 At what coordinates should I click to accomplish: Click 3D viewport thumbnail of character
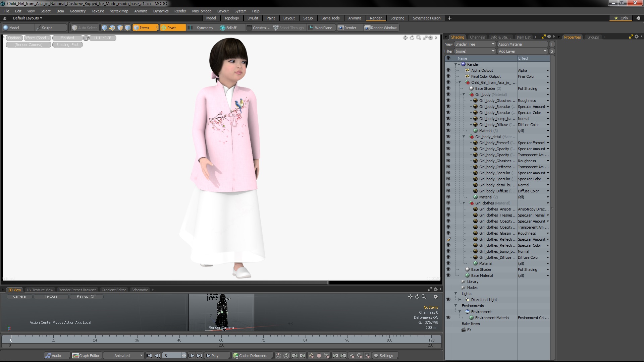221,312
